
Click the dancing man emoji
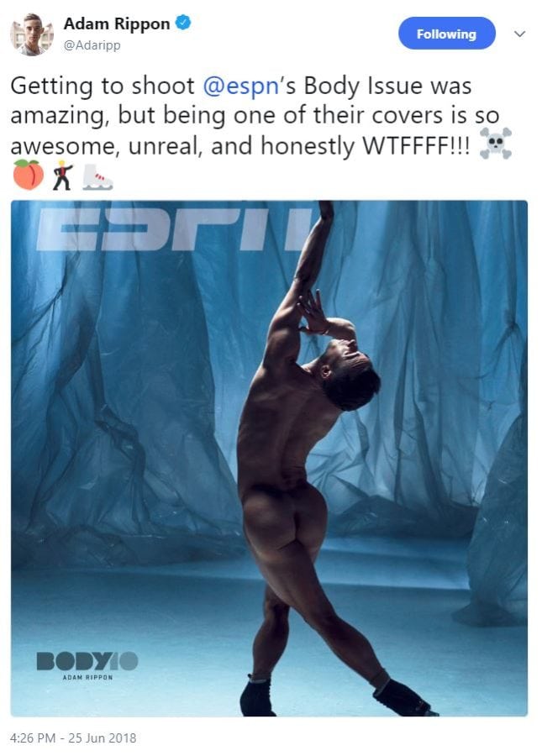[62, 175]
